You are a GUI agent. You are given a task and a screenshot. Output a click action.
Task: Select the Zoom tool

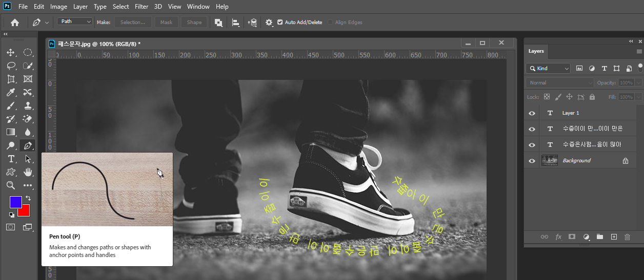pyautogui.click(x=11, y=185)
